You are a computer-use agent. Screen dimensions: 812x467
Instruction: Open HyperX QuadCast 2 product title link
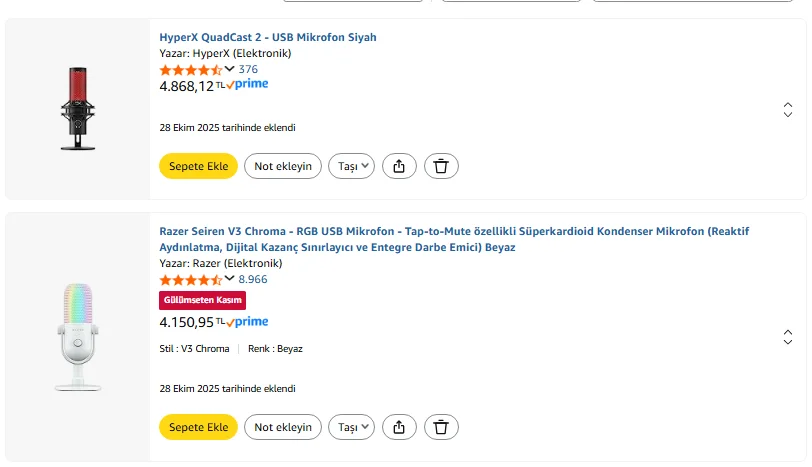[x=268, y=37]
